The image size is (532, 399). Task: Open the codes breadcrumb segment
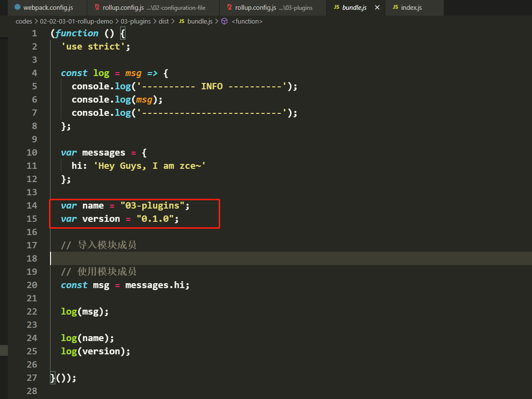point(24,22)
